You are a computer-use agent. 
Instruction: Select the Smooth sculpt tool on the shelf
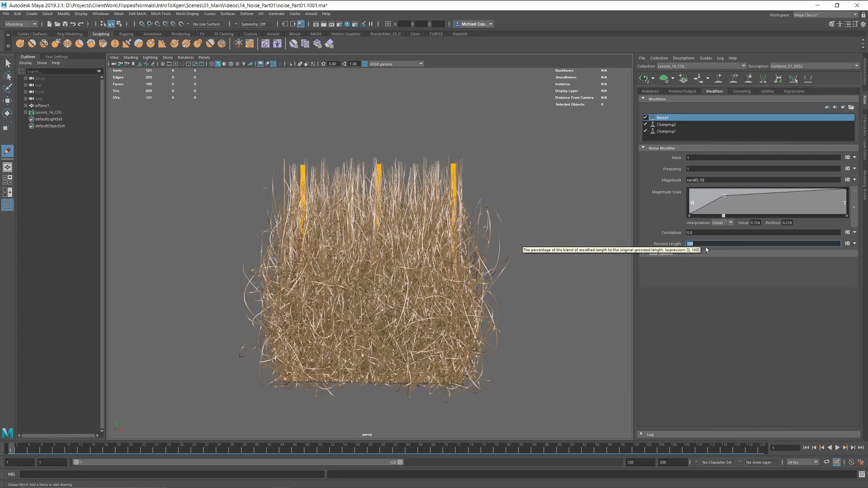(x=32, y=43)
